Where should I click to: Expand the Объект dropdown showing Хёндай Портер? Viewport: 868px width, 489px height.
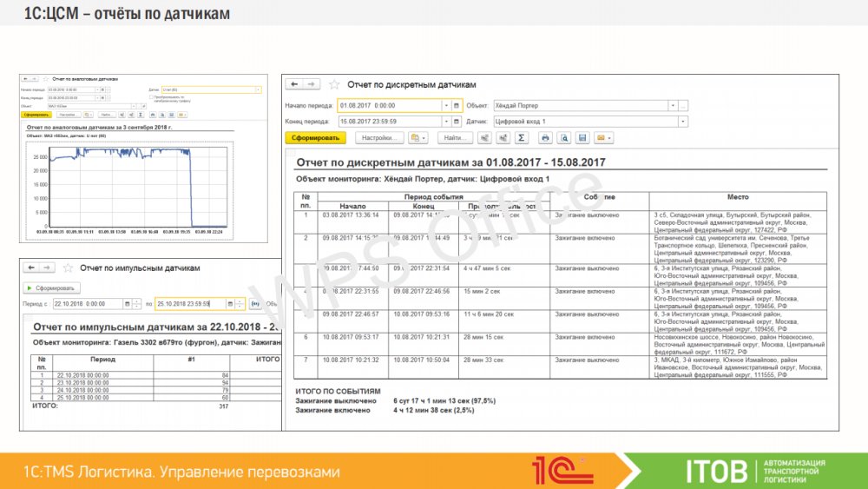point(673,105)
